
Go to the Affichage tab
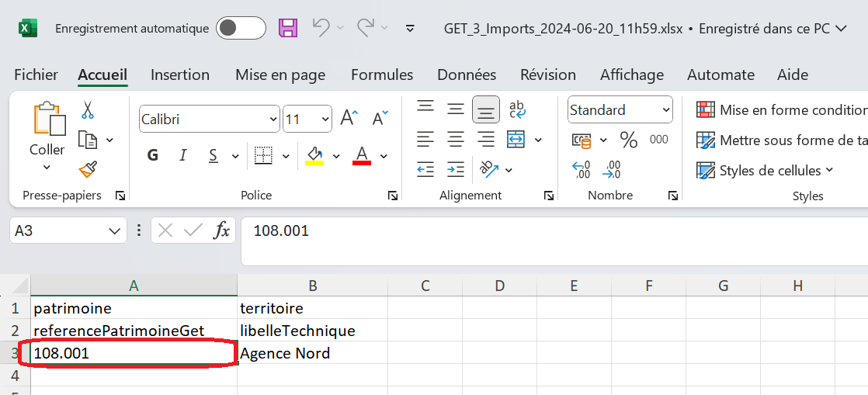click(x=632, y=74)
